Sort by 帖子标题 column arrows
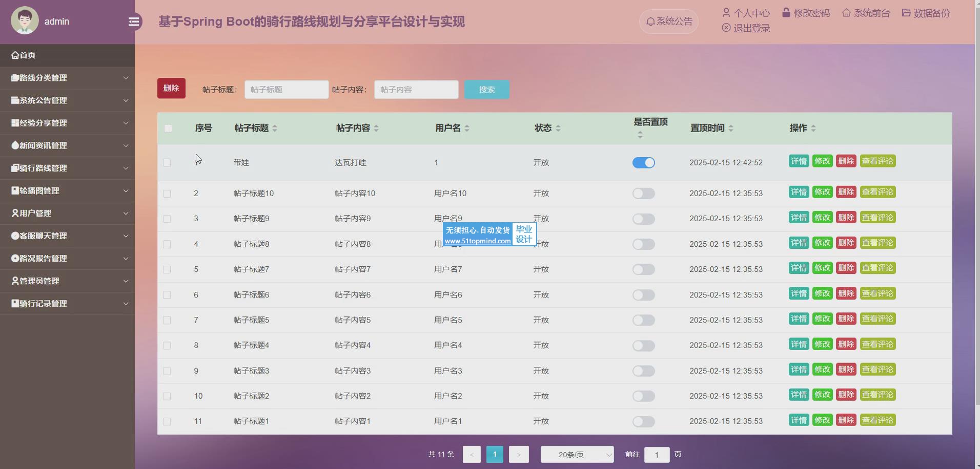The width and height of the screenshot is (980, 469). pos(275,129)
